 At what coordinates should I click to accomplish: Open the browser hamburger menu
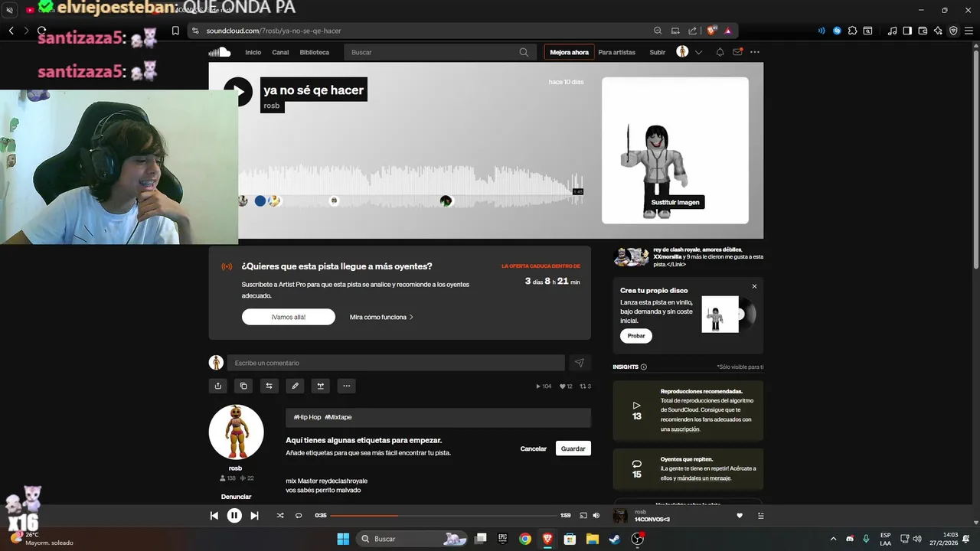[969, 31]
